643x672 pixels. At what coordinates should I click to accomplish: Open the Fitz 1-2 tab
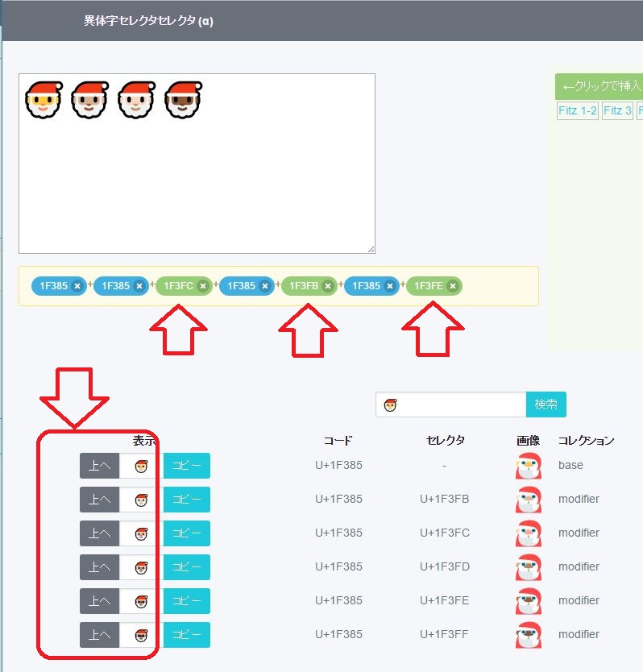point(578,110)
